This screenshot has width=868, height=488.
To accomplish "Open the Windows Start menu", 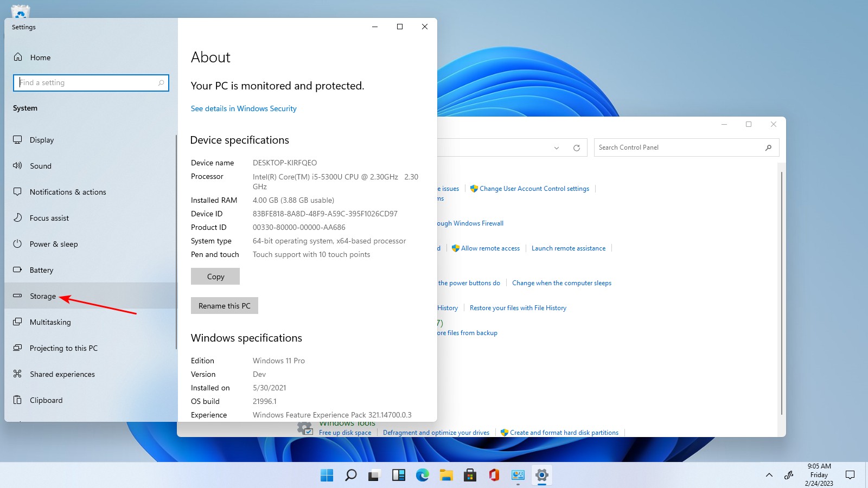I will pyautogui.click(x=327, y=475).
